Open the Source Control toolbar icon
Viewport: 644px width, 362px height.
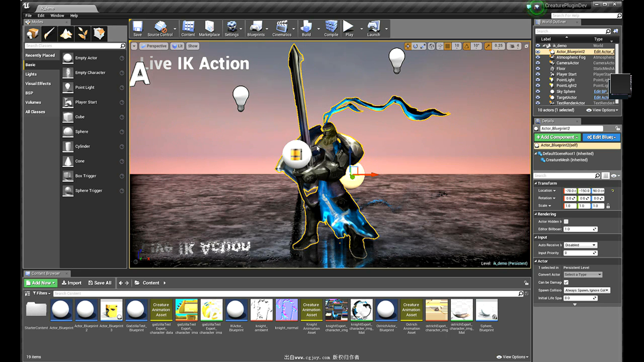[160, 29]
